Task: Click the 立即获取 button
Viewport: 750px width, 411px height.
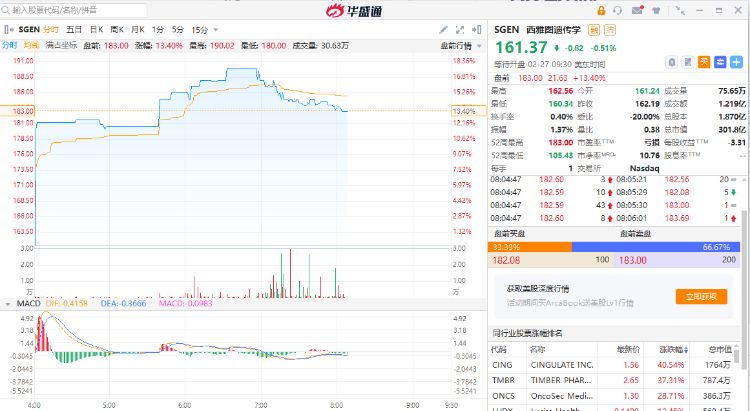Action: (x=701, y=297)
